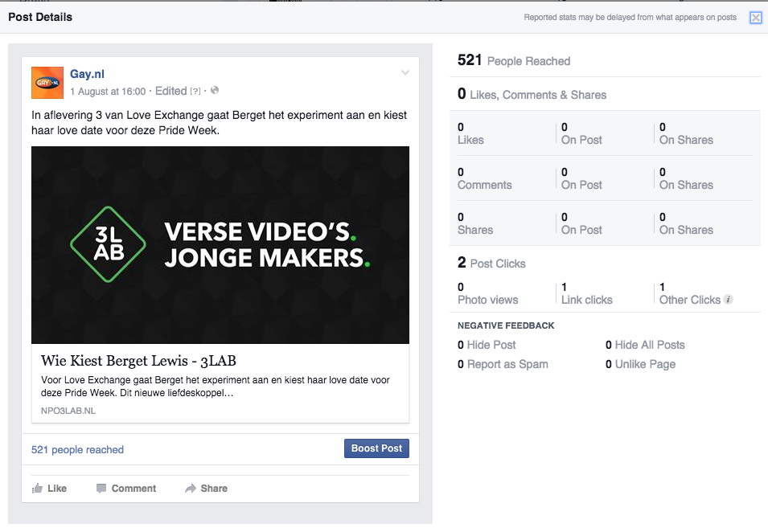Click the public globe privacy icon
Image resolution: width=768 pixels, height=532 pixels.
[x=215, y=91]
